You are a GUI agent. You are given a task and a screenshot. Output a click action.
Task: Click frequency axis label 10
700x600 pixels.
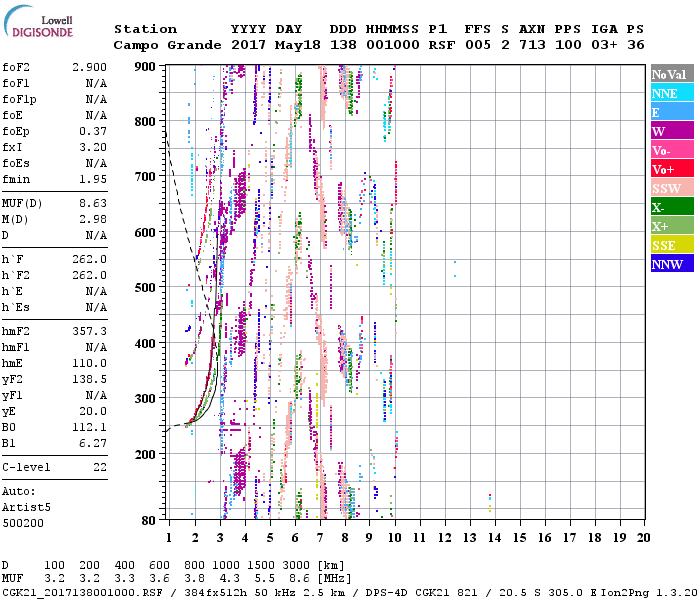(x=394, y=537)
